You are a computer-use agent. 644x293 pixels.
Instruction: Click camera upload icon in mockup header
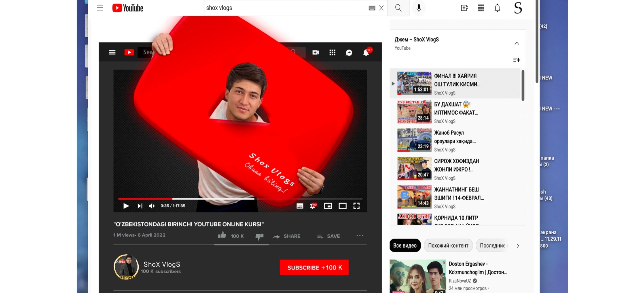[316, 52]
